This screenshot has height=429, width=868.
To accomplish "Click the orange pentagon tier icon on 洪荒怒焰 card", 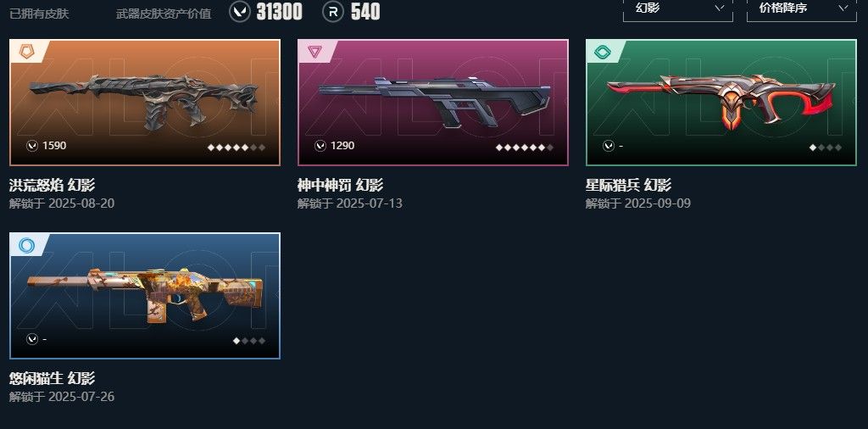I will coord(26,52).
